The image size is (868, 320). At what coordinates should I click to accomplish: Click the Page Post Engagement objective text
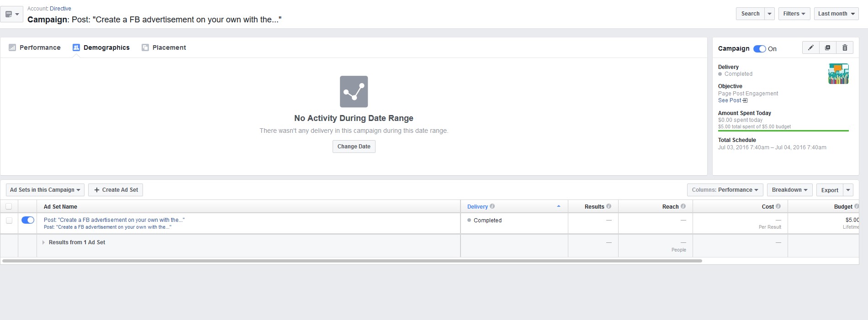pos(748,94)
